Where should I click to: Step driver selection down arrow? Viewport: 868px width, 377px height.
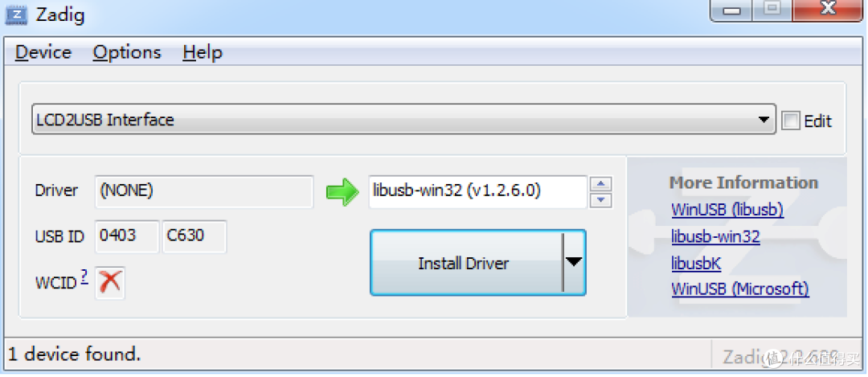click(x=602, y=200)
